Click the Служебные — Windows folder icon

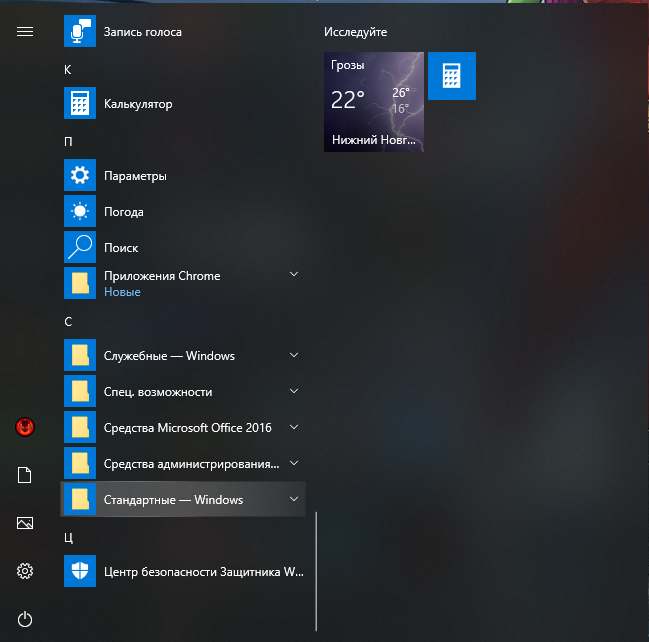click(80, 355)
